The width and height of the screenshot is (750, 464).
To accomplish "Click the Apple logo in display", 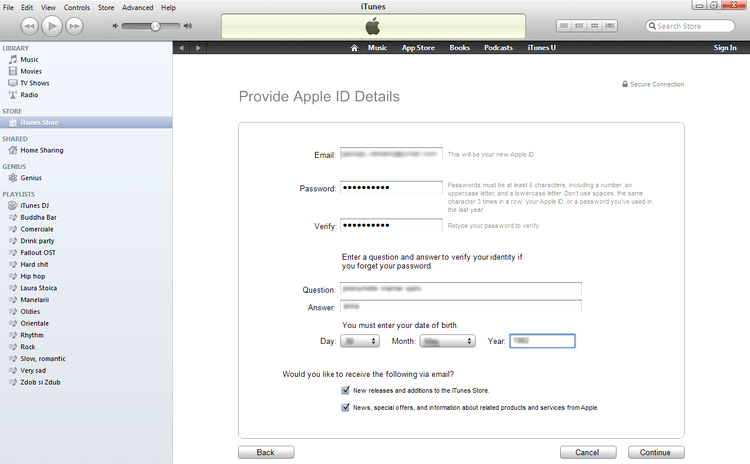I will [373, 26].
